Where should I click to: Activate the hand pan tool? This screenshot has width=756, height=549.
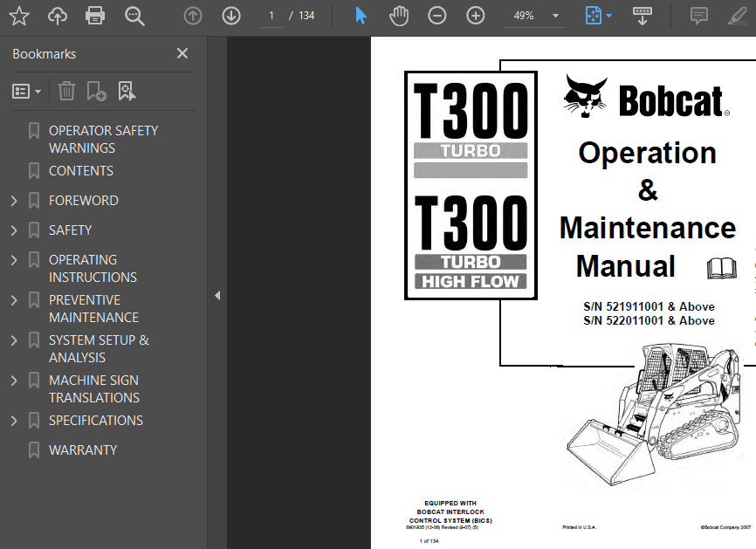[399, 16]
